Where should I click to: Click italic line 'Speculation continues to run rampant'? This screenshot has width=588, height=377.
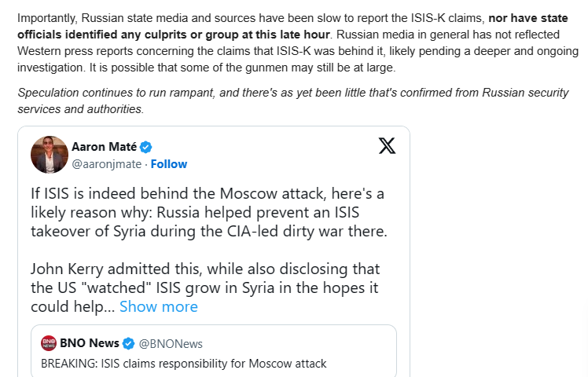(x=293, y=93)
